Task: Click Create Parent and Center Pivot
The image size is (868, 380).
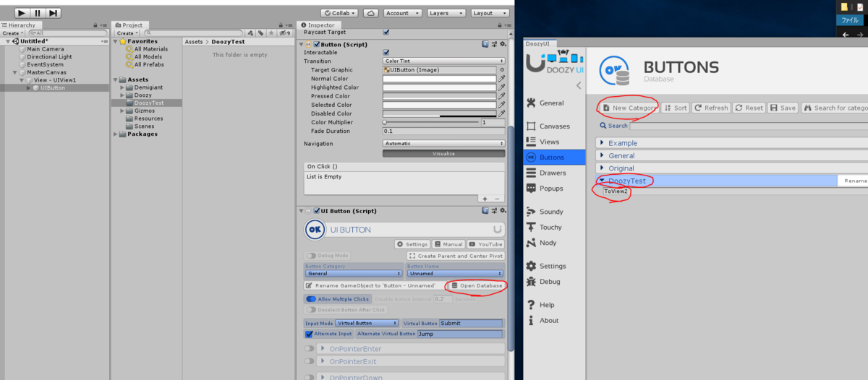Action: pos(456,256)
